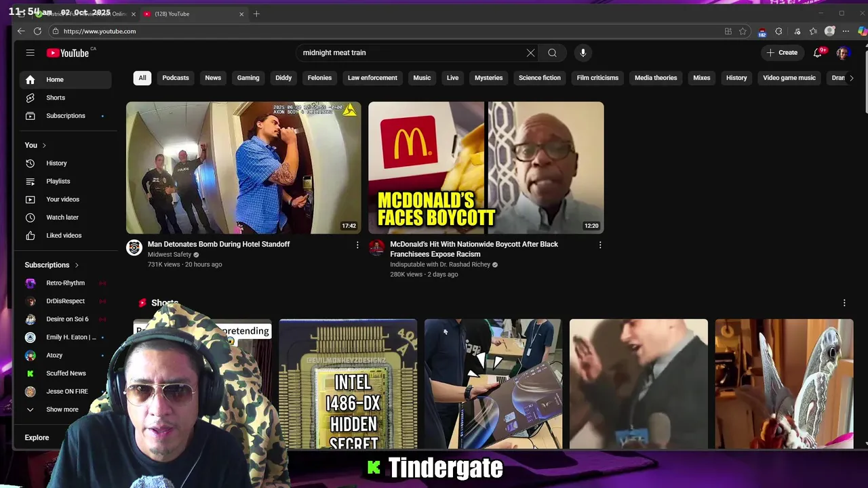Expand the 'You' section chevron
868x488 pixels.
point(44,145)
